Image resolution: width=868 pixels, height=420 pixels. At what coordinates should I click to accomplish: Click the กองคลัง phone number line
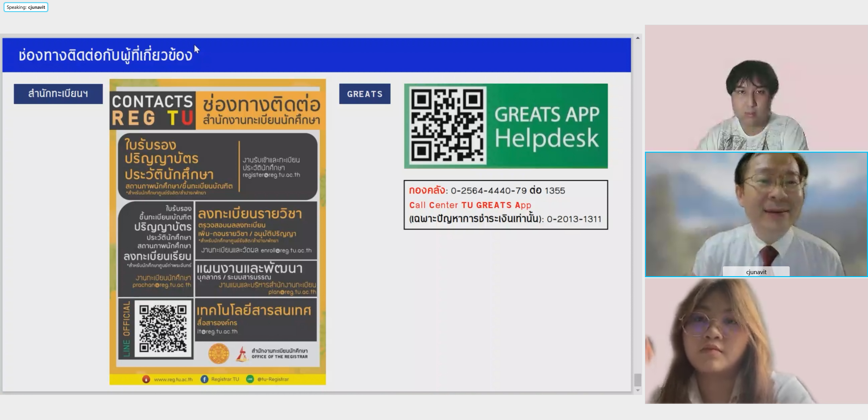pos(487,190)
